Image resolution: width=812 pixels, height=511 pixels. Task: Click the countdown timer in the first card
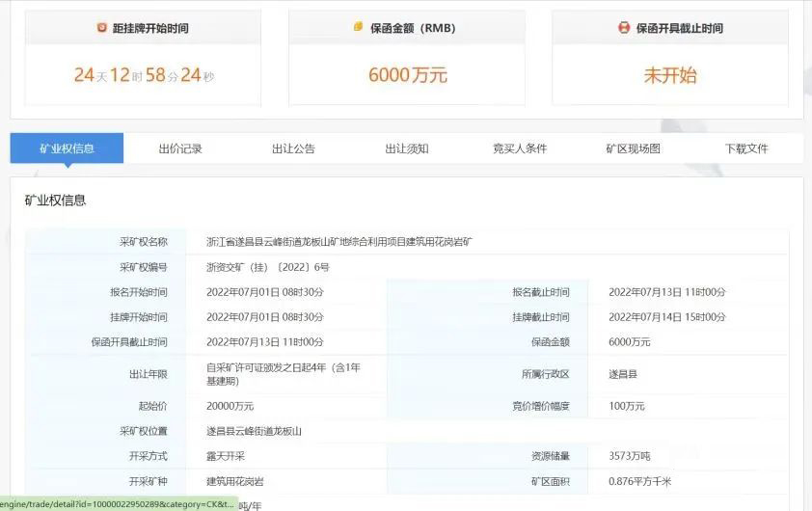tap(144, 75)
